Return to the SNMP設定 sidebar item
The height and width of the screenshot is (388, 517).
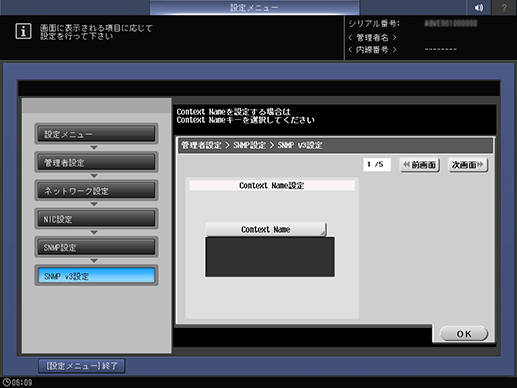click(x=96, y=247)
